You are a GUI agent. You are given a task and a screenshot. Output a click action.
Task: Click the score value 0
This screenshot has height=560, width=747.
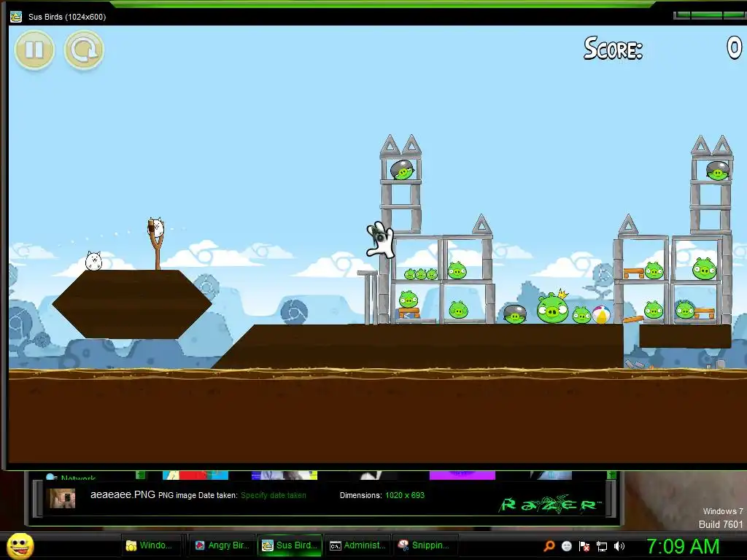tap(734, 48)
